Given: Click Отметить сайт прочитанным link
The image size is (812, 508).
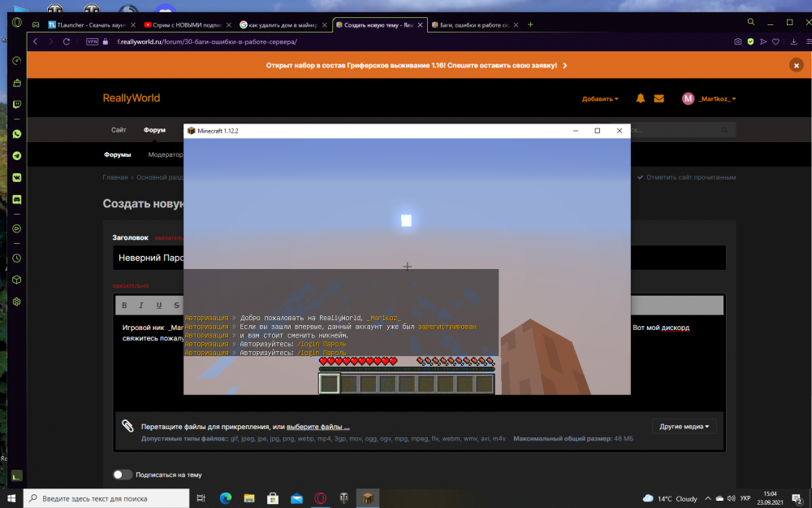Looking at the screenshot, I should [686, 177].
